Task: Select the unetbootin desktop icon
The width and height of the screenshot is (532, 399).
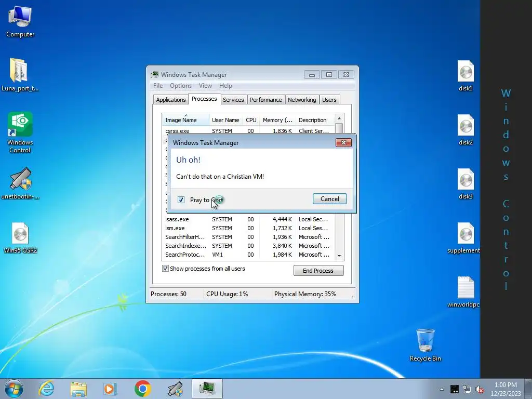Action: tap(20, 183)
